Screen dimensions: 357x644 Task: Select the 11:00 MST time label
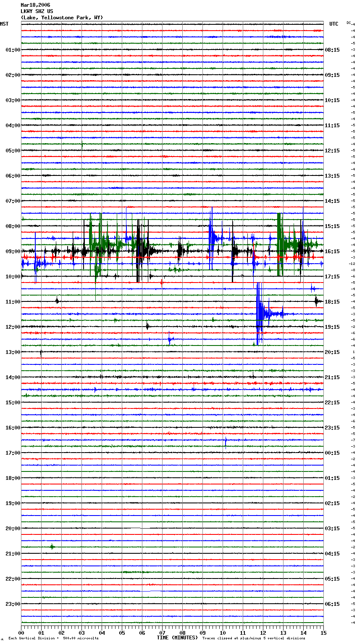pos(13,302)
